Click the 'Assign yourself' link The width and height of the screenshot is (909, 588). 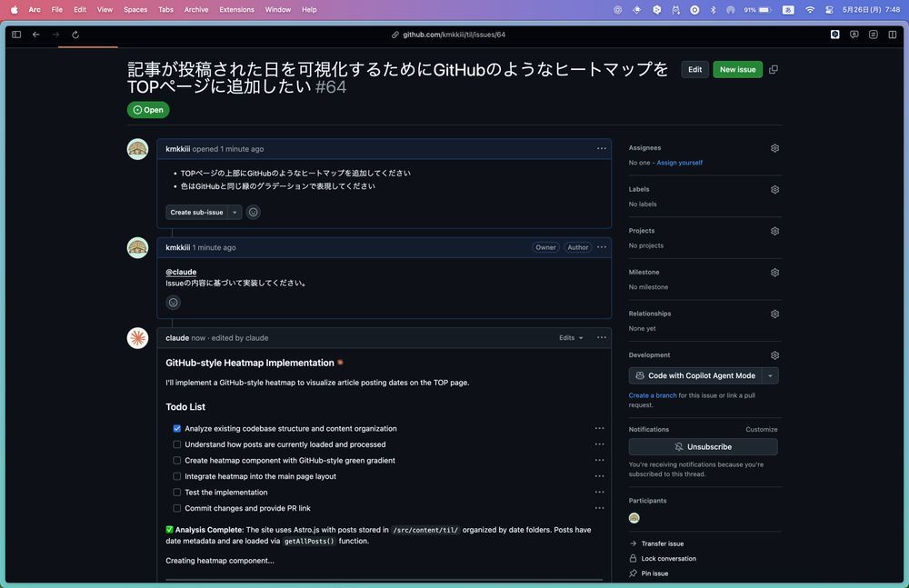[x=679, y=163]
